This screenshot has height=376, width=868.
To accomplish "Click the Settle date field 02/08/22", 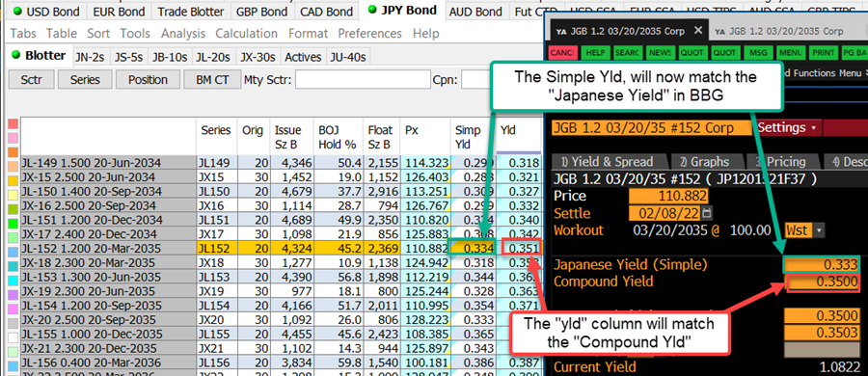I will click(665, 213).
